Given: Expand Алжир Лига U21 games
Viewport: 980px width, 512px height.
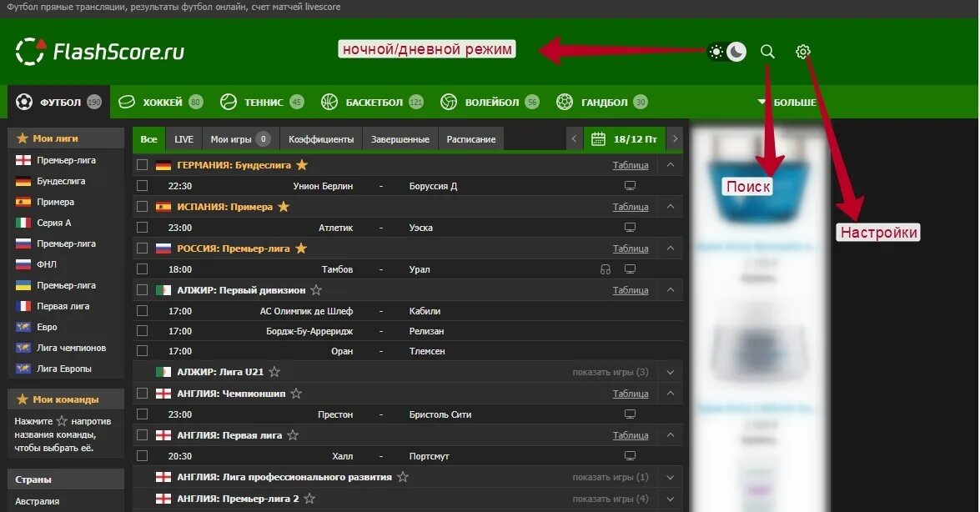Looking at the screenshot, I should pyautogui.click(x=671, y=372).
